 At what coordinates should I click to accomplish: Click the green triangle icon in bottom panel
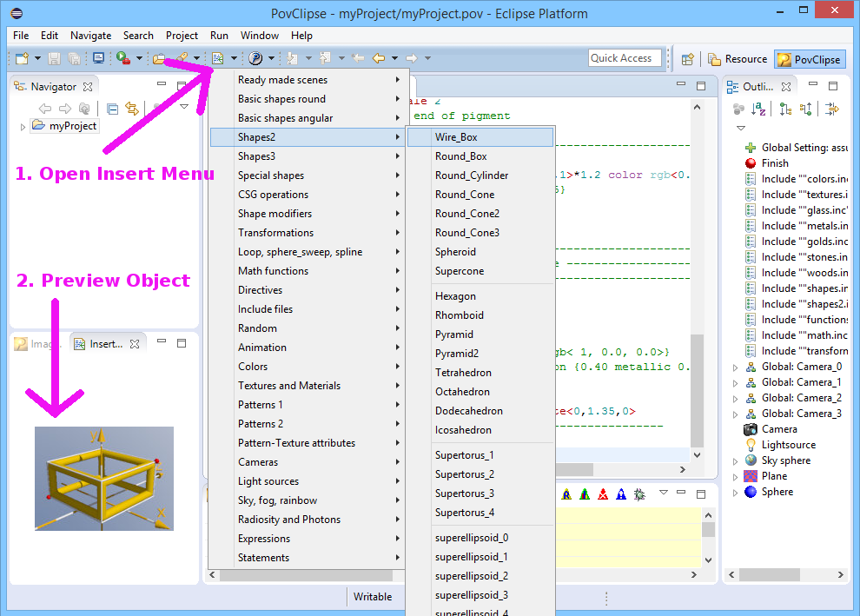(585, 494)
